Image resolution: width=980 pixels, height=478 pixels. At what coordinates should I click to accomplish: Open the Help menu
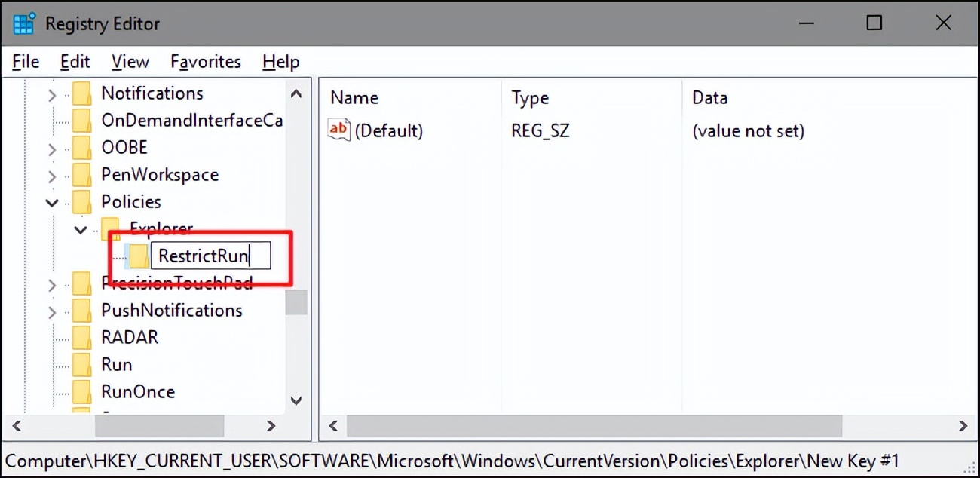click(x=280, y=61)
